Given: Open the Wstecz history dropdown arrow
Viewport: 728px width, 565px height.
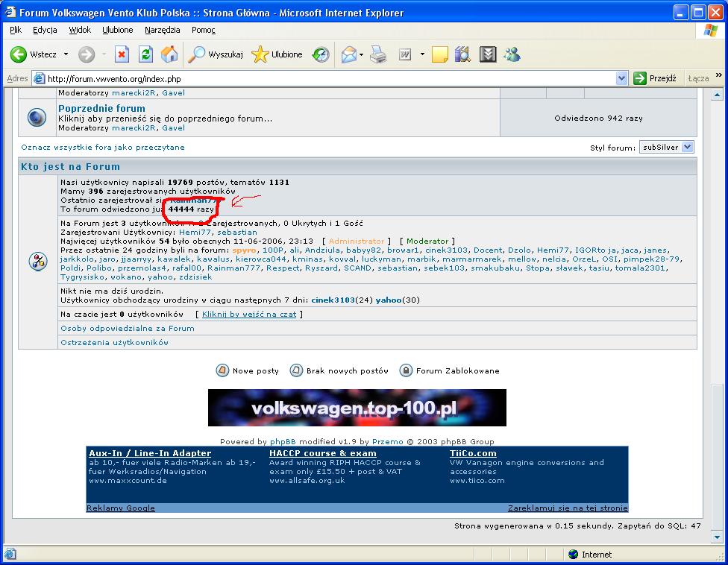Looking at the screenshot, I should tap(66, 54).
